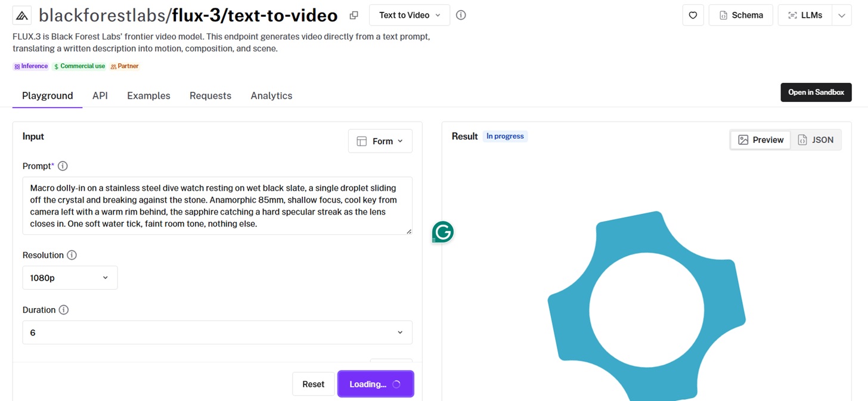Expand the chevron next to LLMs
Viewport: 868px width, 401px height.
pyautogui.click(x=842, y=15)
